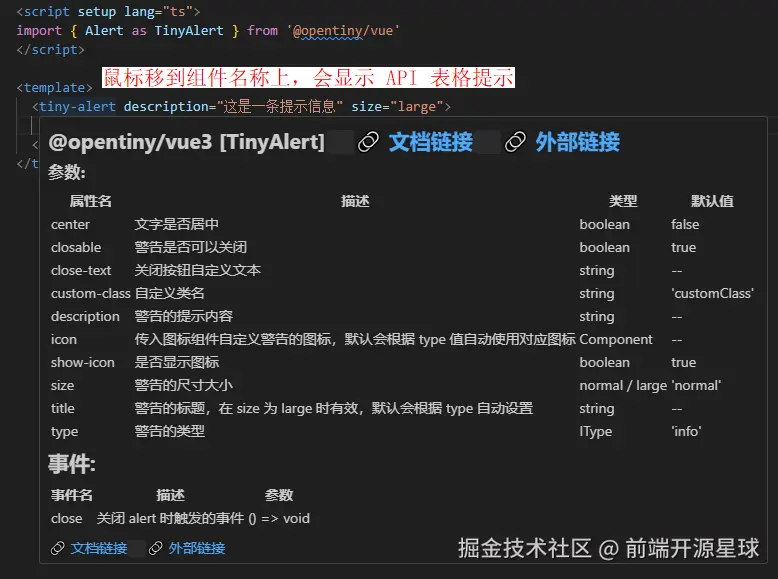Click the 事件名 events column header

tap(71, 495)
